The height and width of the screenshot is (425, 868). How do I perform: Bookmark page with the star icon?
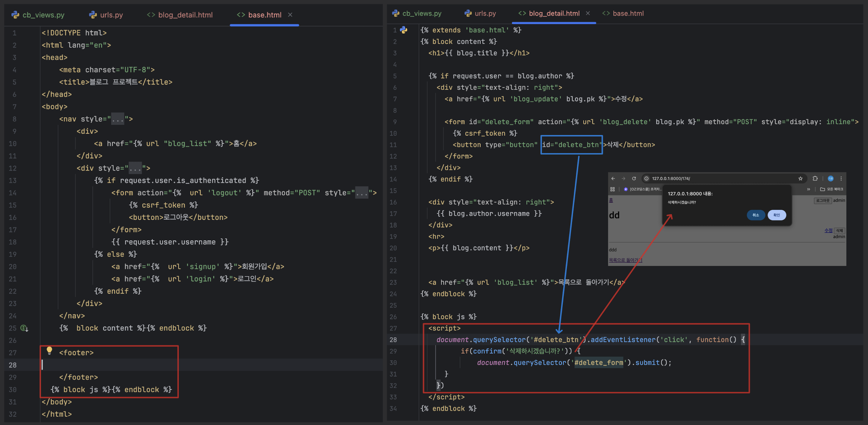[800, 179]
